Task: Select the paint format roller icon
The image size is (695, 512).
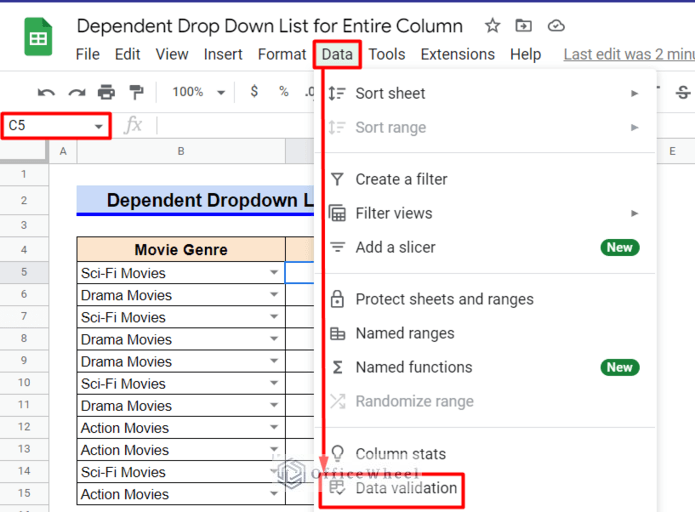Action: [136, 92]
